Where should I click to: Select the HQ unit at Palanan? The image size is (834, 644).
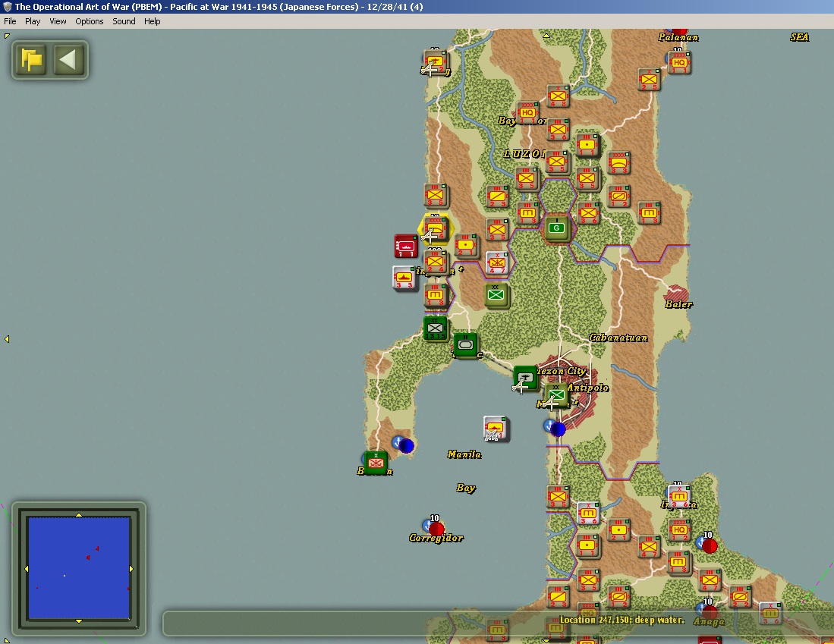pos(679,62)
